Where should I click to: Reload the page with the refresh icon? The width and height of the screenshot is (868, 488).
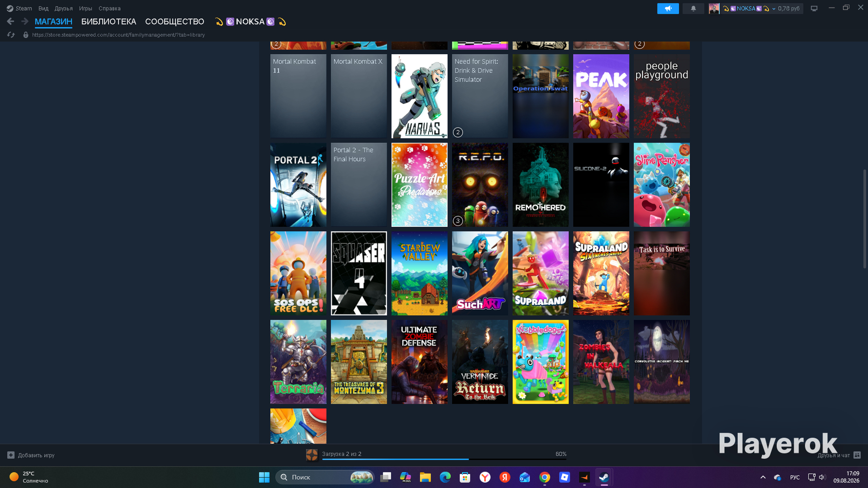[11, 35]
